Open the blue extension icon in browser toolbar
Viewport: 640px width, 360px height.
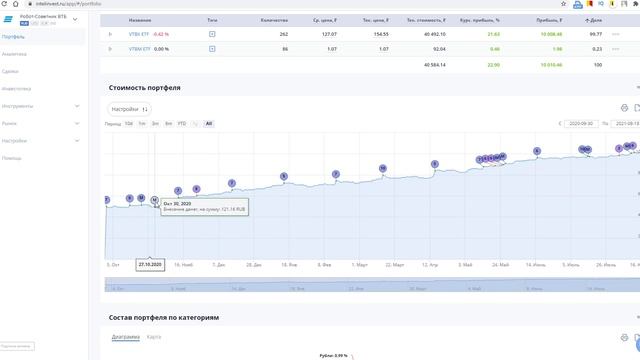[578, 4]
